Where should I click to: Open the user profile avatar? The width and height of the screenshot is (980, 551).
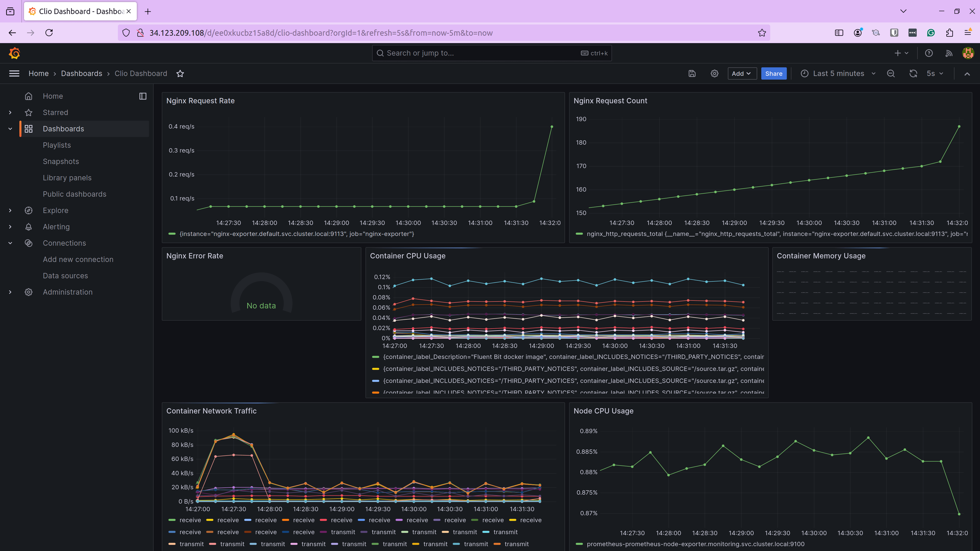tap(968, 53)
